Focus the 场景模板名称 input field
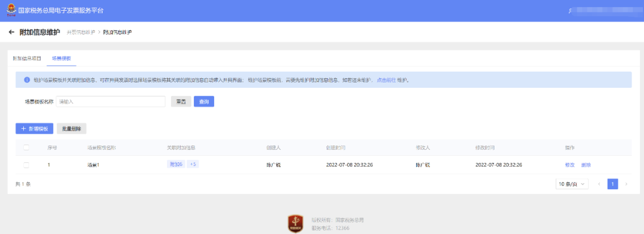The image size is (644, 234). coord(110,101)
